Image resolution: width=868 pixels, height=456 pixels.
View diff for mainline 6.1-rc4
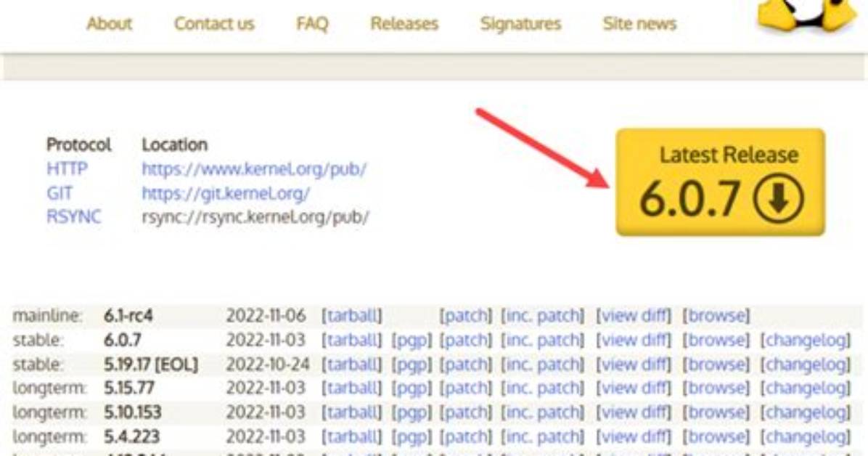pyautogui.click(x=634, y=315)
